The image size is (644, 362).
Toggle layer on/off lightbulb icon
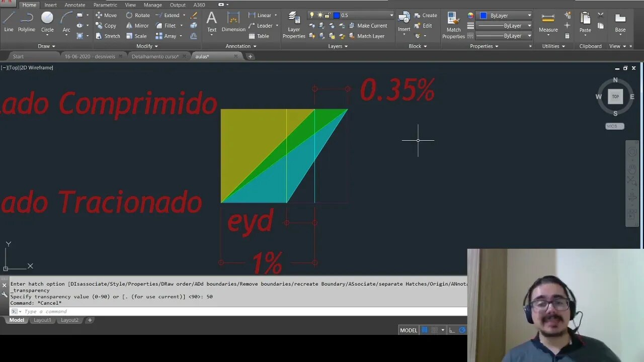(312, 15)
